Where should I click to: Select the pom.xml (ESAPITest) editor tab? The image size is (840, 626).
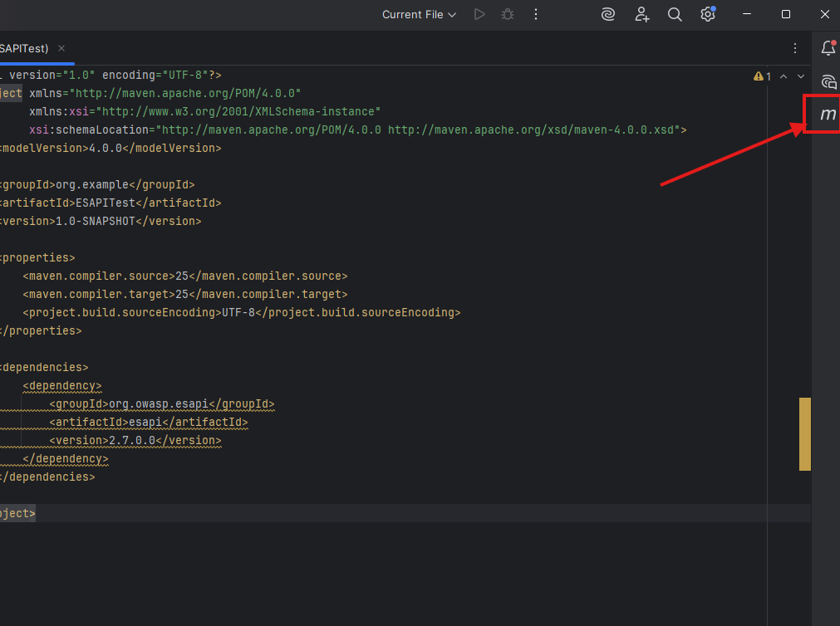pos(25,48)
